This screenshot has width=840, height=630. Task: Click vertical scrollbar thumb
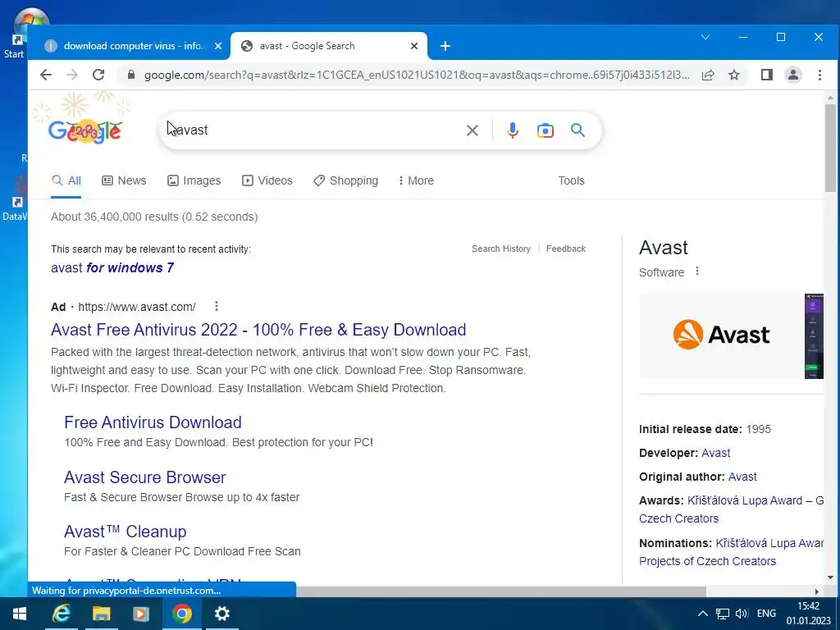pyautogui.click(x=830, y=148)
